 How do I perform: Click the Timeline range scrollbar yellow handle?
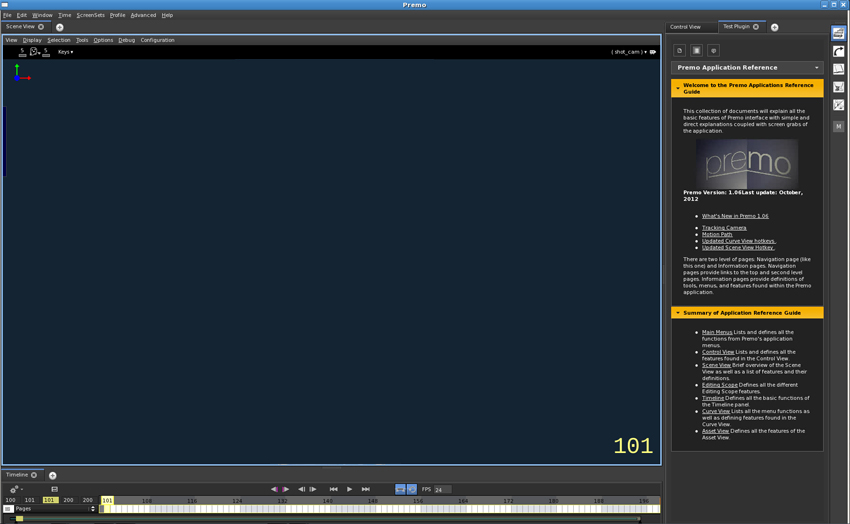click(20, 519)
